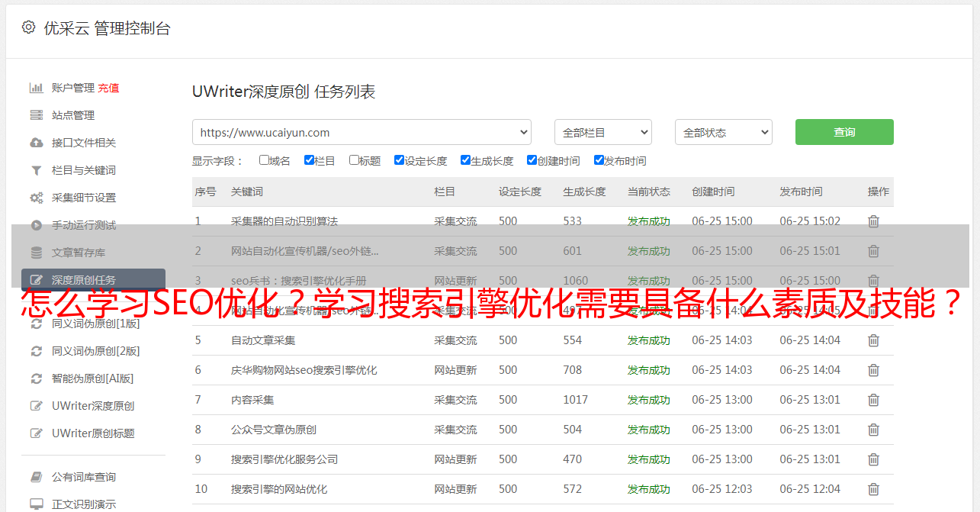Delete the 自动文章采集 task via trash icon
Screen dimensions: 980x512
(873, 340)
